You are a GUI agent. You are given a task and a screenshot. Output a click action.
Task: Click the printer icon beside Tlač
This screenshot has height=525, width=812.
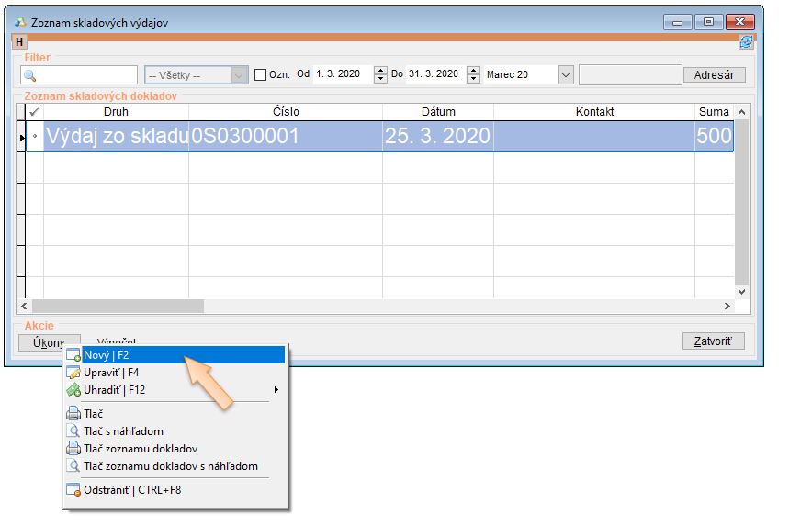point(73,414)
